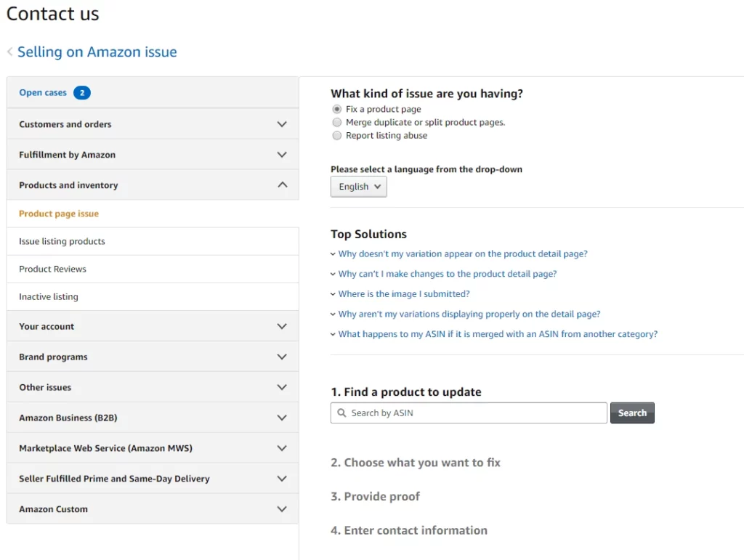
Task: Click step 3. Provide proof
Action: coord(376,497)
